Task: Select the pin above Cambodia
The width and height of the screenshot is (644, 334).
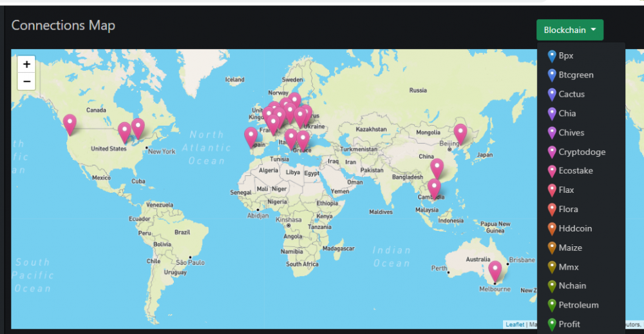Action: point(434,188)
